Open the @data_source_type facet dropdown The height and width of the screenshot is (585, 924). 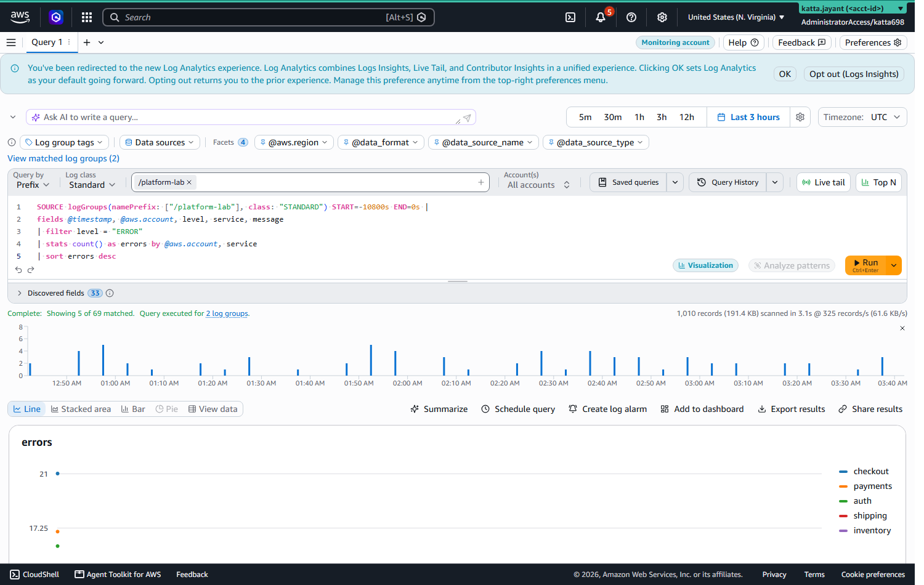tap(596, 142)
